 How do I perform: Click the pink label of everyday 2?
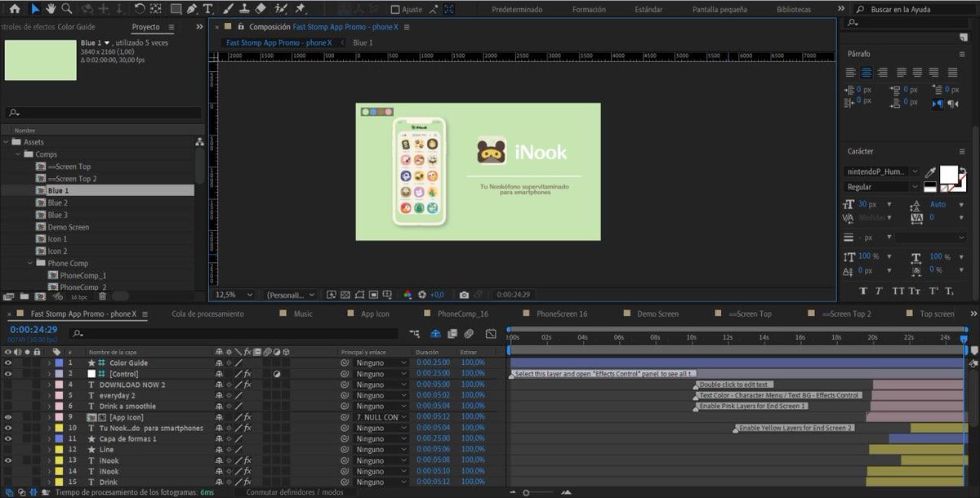(59, 395)
